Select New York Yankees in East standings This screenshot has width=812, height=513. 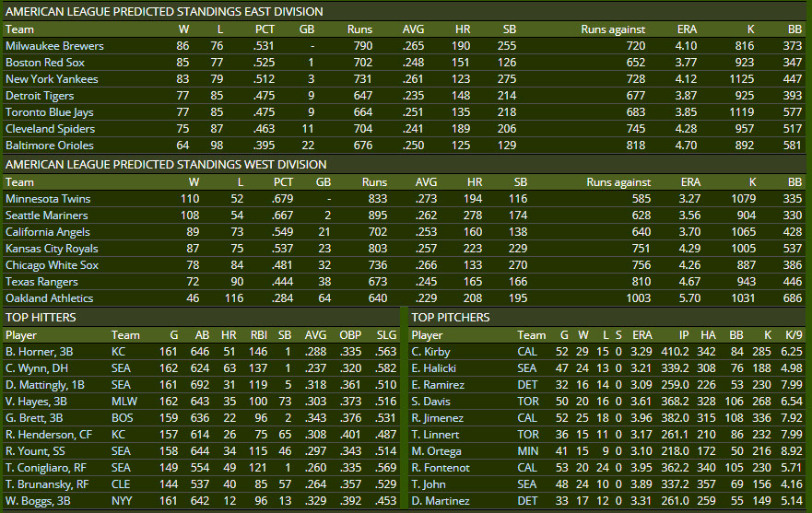point(52,79)
